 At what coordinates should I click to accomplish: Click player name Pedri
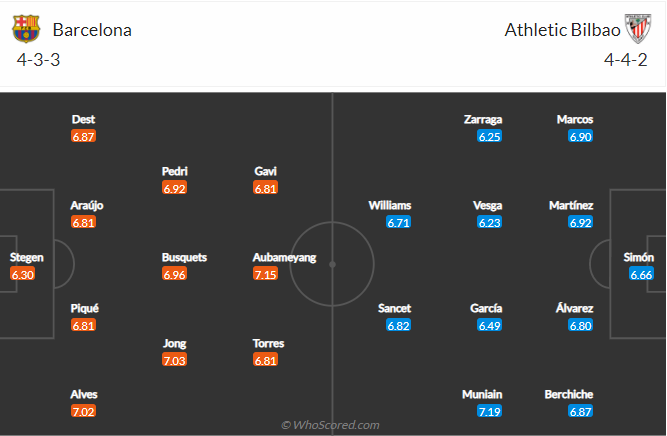coord(175,171)
